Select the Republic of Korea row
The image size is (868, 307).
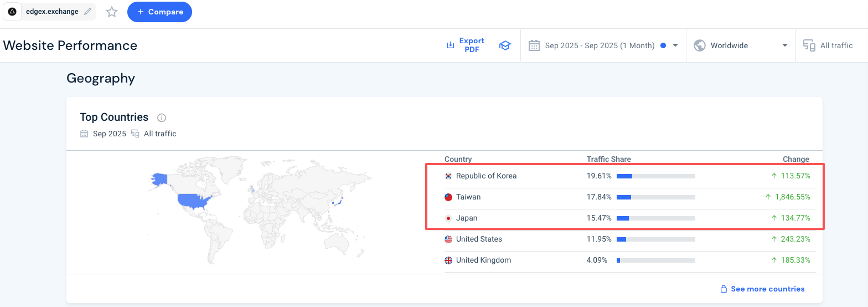(486, 176)
